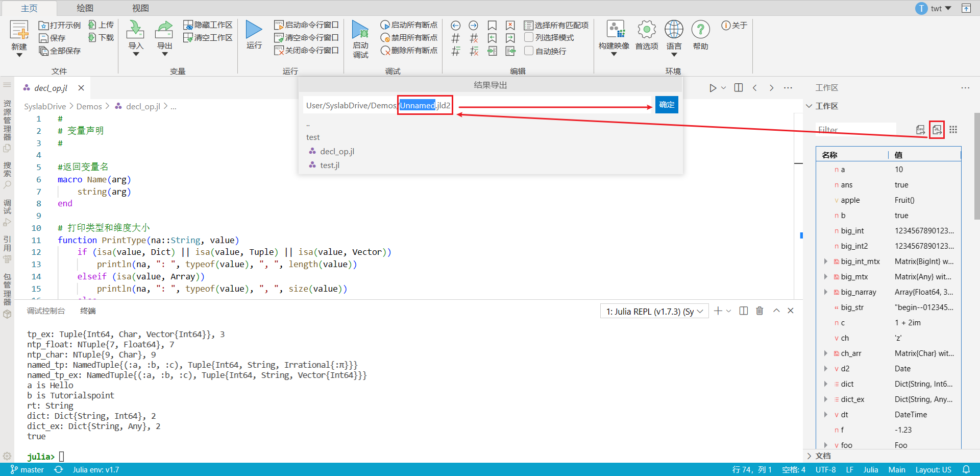980x476 pixels.
Task: Click the sync changes icon in status bar
Action: [x=59, y=469]
